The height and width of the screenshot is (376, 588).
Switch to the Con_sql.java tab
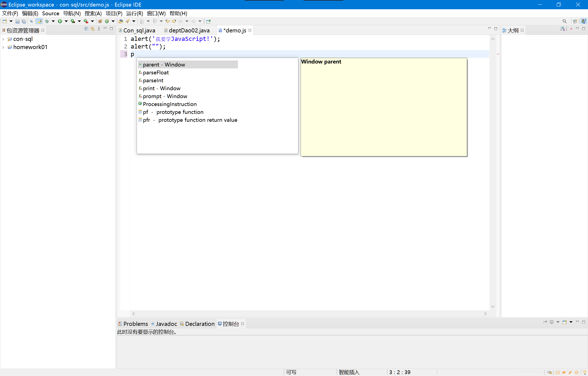coord(137,30)
